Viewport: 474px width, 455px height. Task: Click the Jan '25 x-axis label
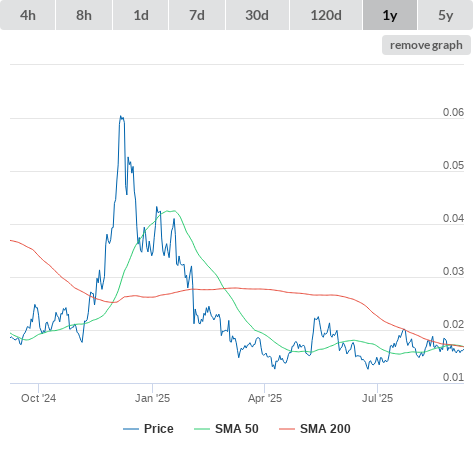[153, 398]
